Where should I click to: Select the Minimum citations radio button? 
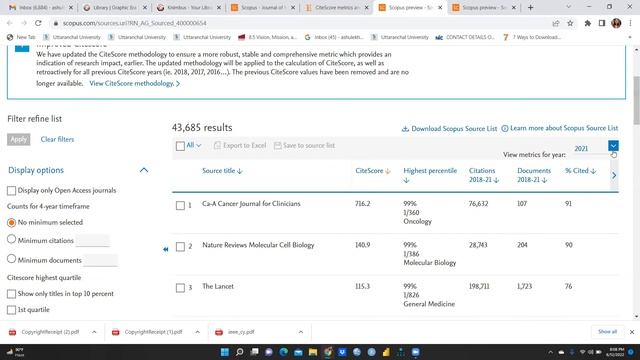pos(11,239)
